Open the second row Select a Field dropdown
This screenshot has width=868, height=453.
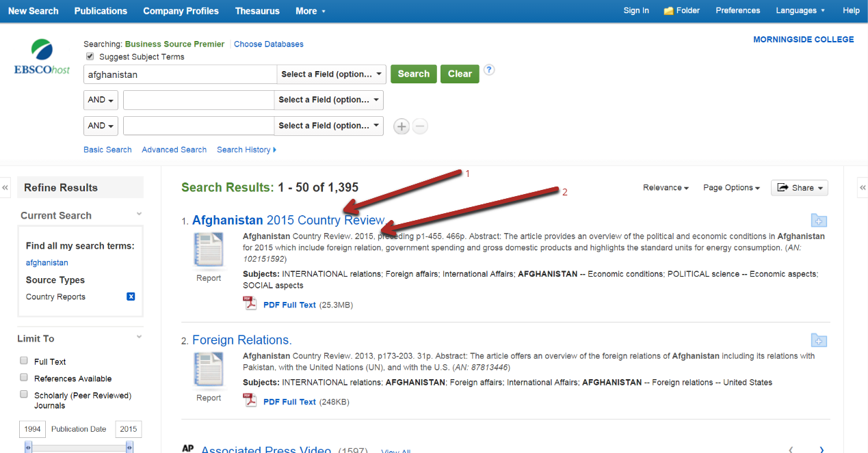click(x=328, y=100)
